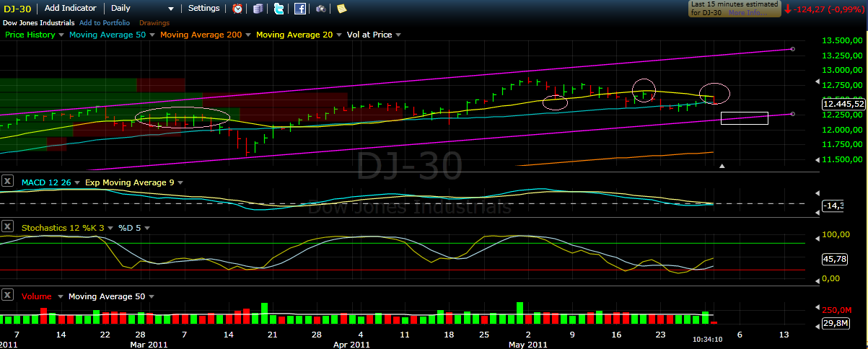868x349 pixels.
Task: Click the tall green volume bar near March 21
Action: pos(264,313)
